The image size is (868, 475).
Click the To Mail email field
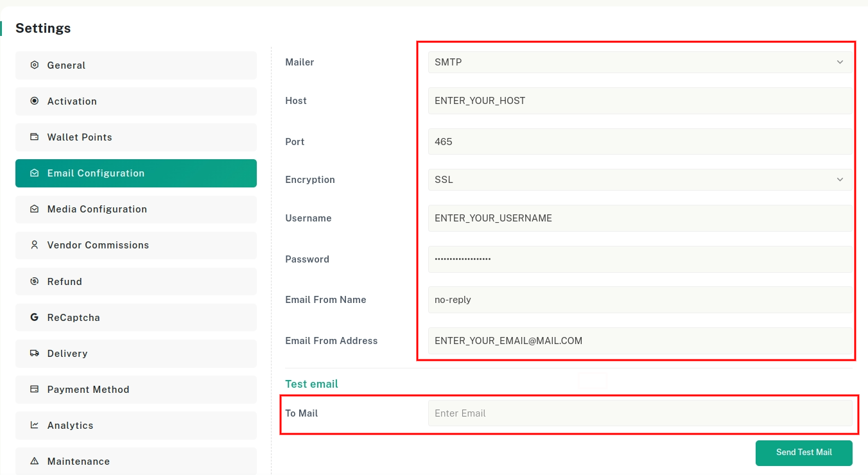(639, 413)
